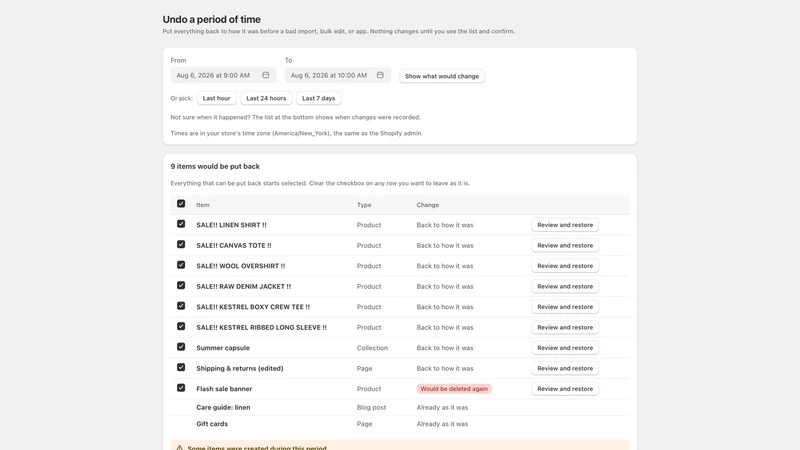Click the Gift cards row name
The height and width of the screenshot is (450, 800).
coord(212,424)
